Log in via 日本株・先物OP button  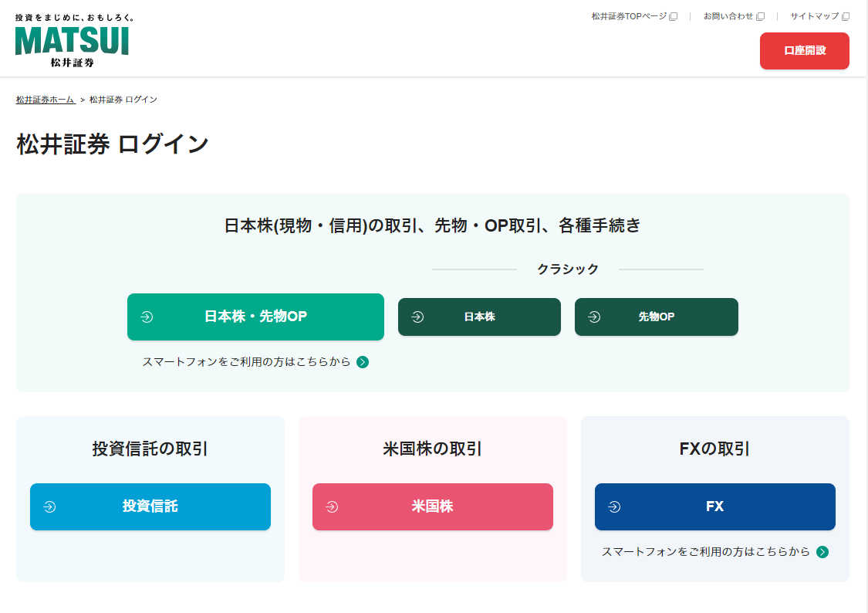click(x=255, y=317)
